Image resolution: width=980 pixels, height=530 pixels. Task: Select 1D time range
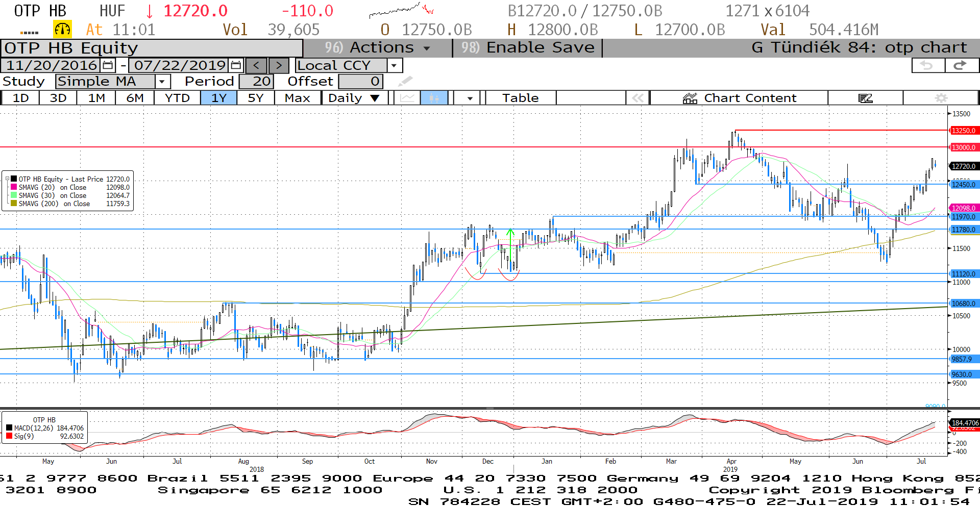coord(20,98)
